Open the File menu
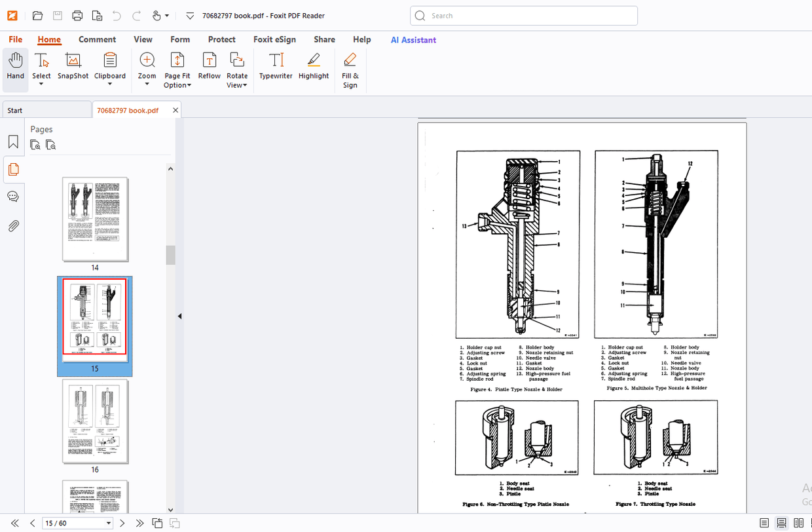812x532 pixels. click(x=15, y=39)
